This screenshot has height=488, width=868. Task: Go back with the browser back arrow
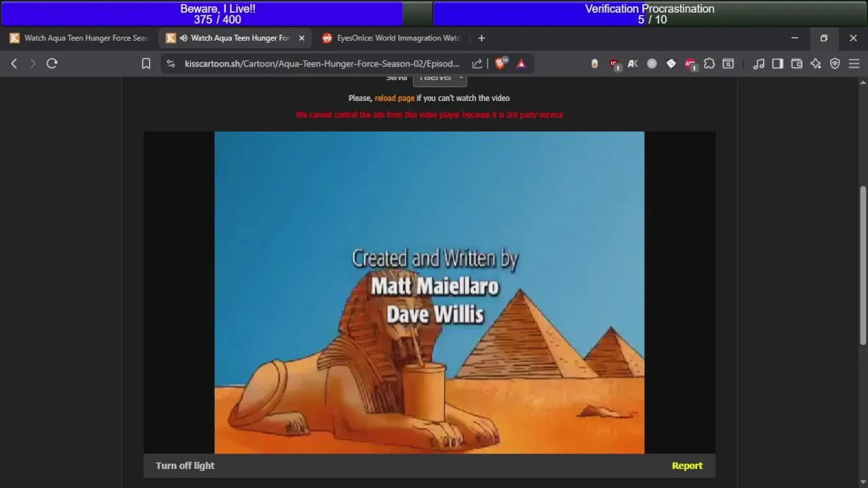click(x=14, y=63)
